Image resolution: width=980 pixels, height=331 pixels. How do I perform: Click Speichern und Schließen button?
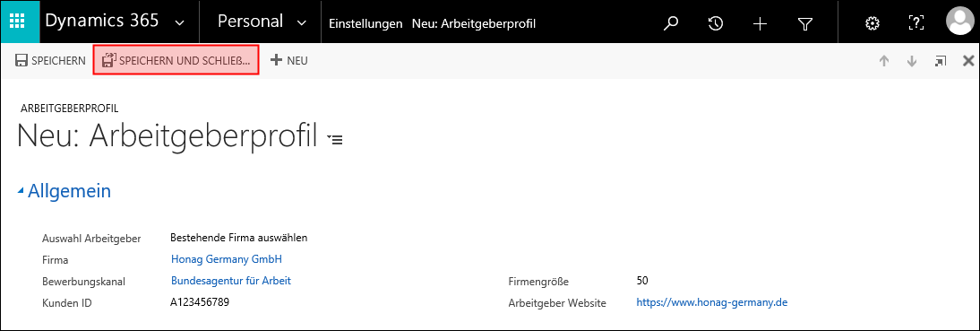(x=176, y=61)
